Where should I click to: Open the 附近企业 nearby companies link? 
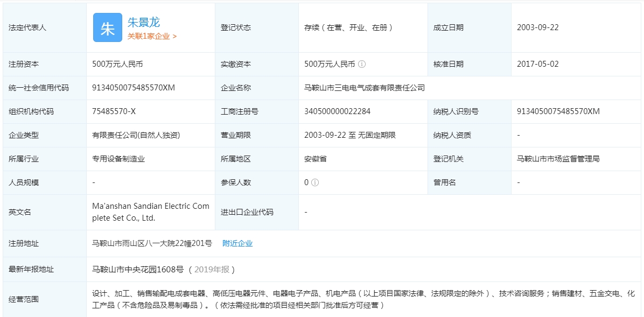click(x=237, y=243)
